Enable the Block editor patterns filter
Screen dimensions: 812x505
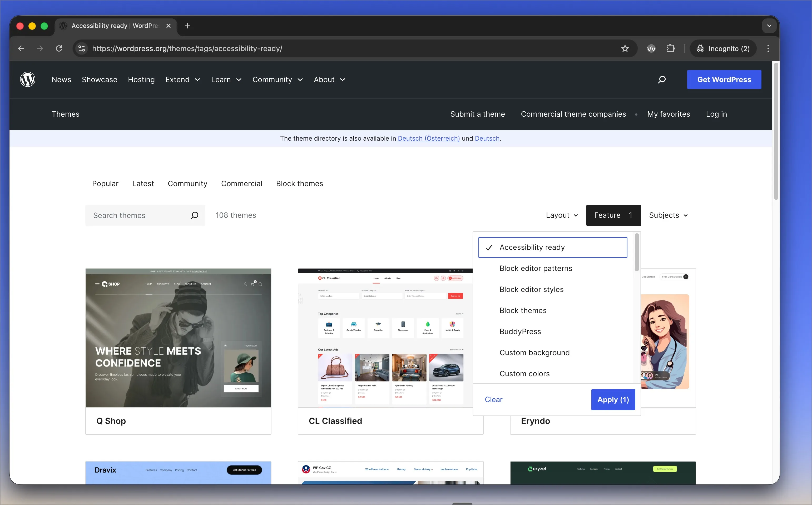click(x=536, y=268)
